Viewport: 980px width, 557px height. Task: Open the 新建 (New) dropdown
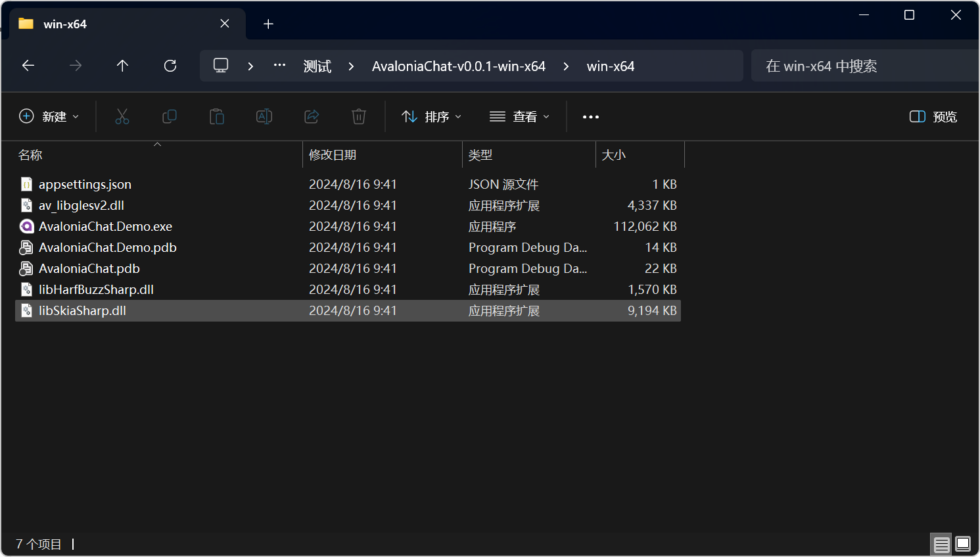[x=49, y=117]
